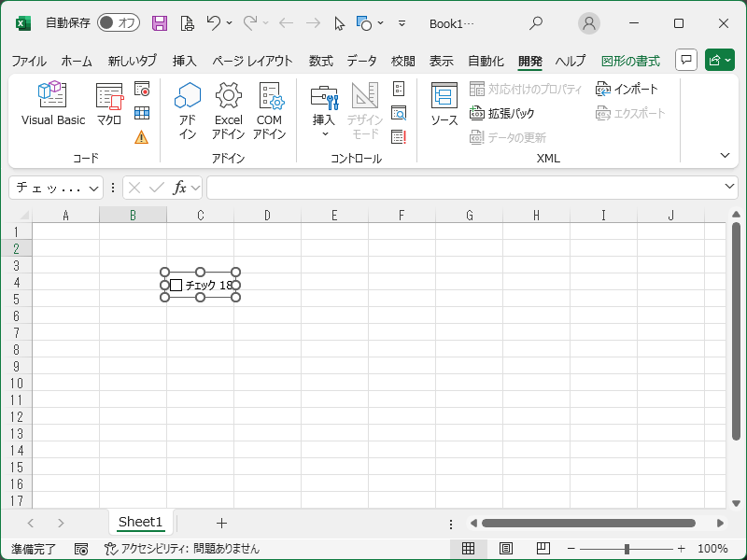Open COM アドイン dialog
The image size is (747, 560).
[269, 110]
